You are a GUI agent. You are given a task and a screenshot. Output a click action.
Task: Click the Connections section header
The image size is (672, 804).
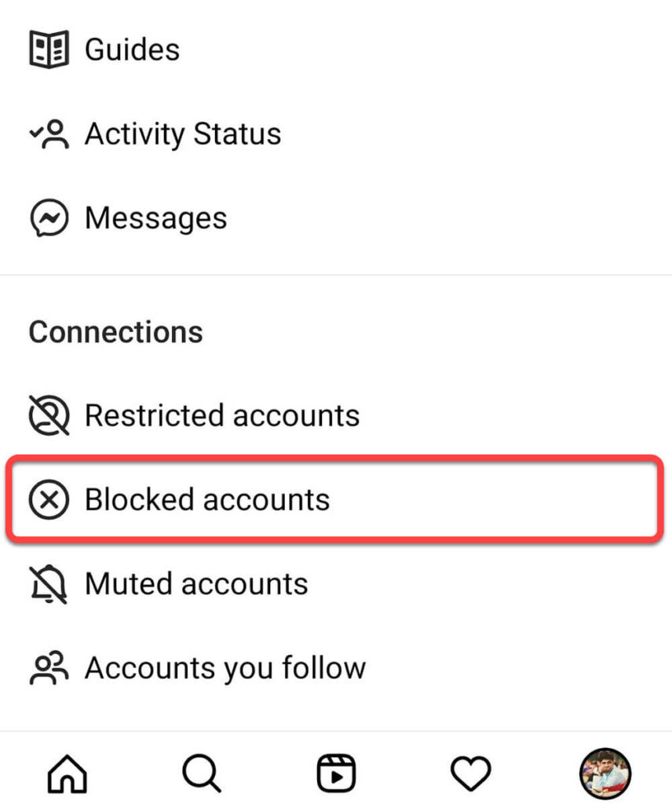point(116,332)
